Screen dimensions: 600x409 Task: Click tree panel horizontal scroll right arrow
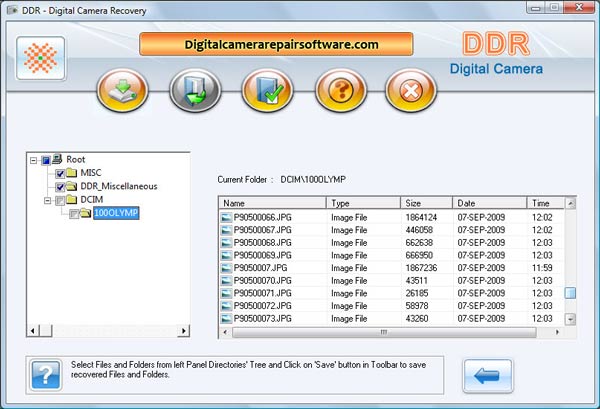click(184, 331)
